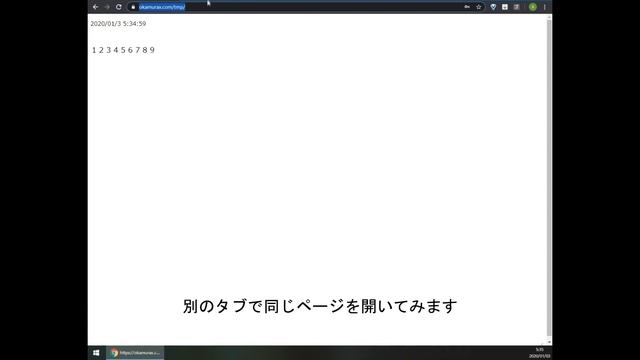
Task: Reload the page with the refresh icon
Action: [119, 7]
